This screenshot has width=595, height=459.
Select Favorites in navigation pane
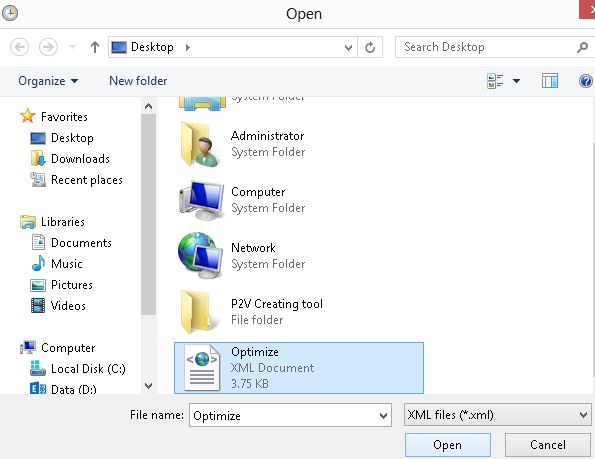pos(64,116)
